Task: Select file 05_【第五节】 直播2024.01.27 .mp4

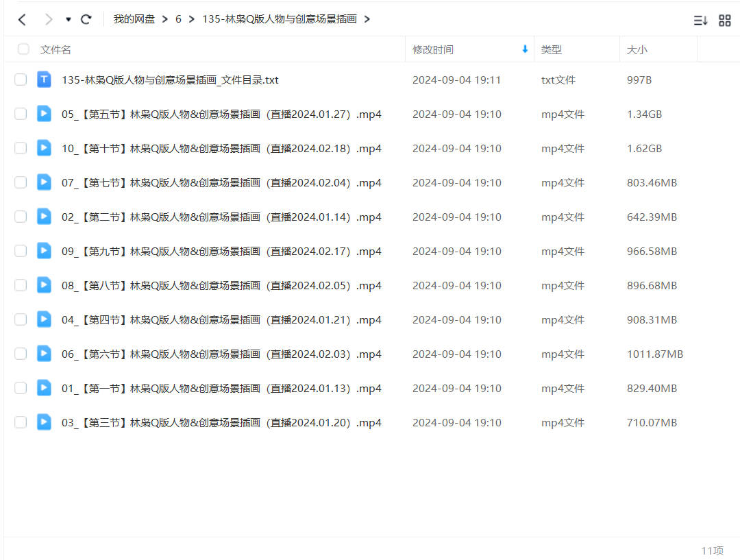Action: pyautogui.click(x=221, y=114)
